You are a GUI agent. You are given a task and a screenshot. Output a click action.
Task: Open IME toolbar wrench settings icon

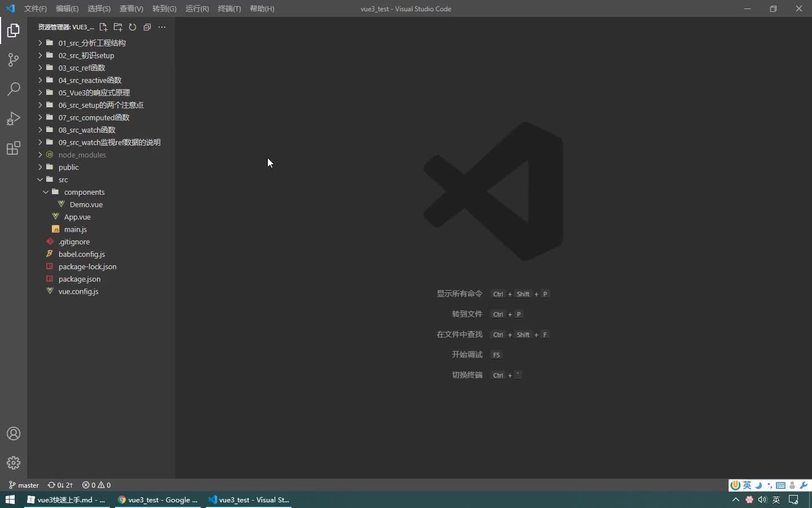pyautogui.click(x=804, y=485)
